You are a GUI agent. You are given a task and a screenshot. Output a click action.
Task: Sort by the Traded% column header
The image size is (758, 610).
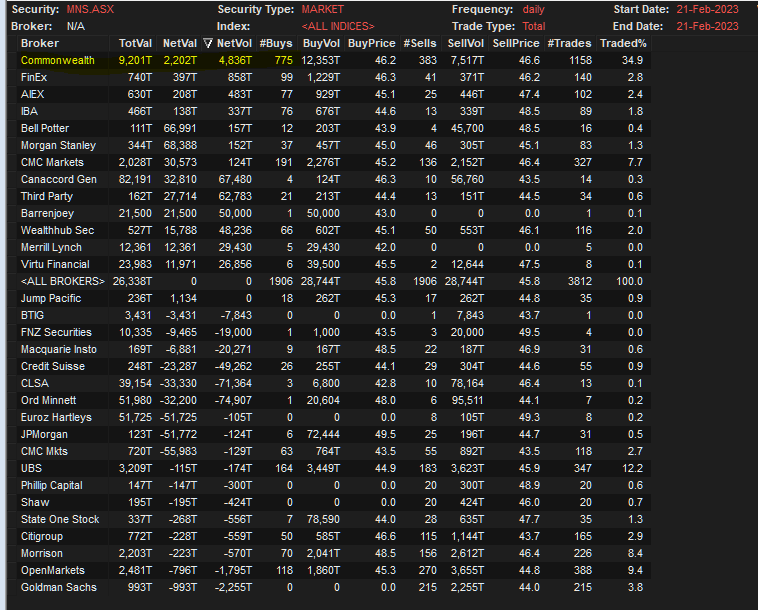coord(623,44)
